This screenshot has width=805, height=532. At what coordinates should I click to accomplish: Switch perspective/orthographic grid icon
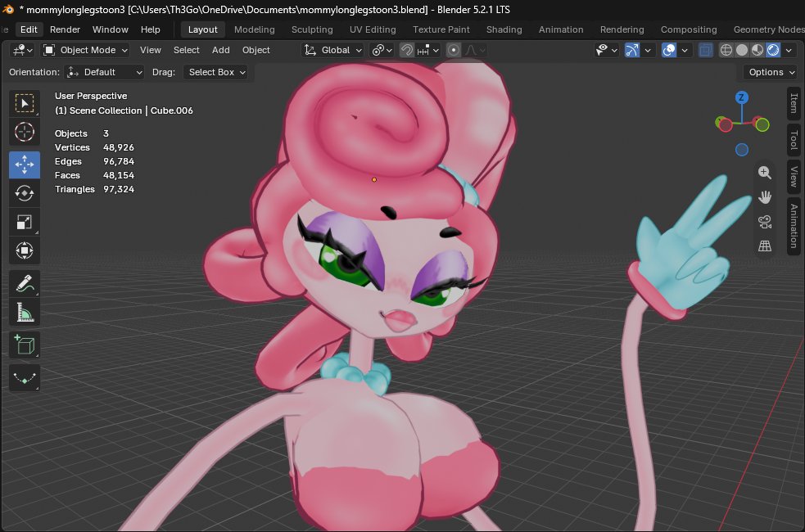764,246
